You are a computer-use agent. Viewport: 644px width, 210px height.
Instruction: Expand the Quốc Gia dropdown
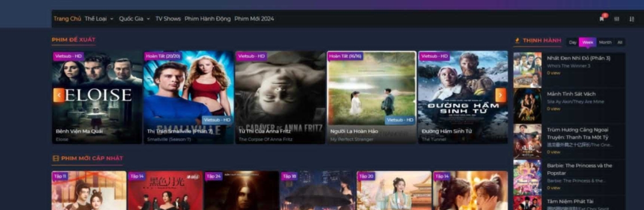click(x=135, y=19)
